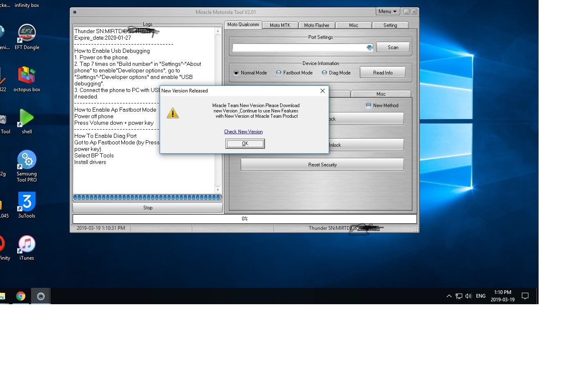Screen dimensions: 588x368
Task: Click the Reset Security button
Action: tap(322, 165)
